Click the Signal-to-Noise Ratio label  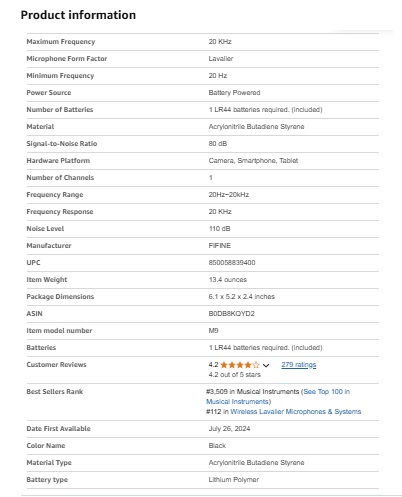pos(62,144)
